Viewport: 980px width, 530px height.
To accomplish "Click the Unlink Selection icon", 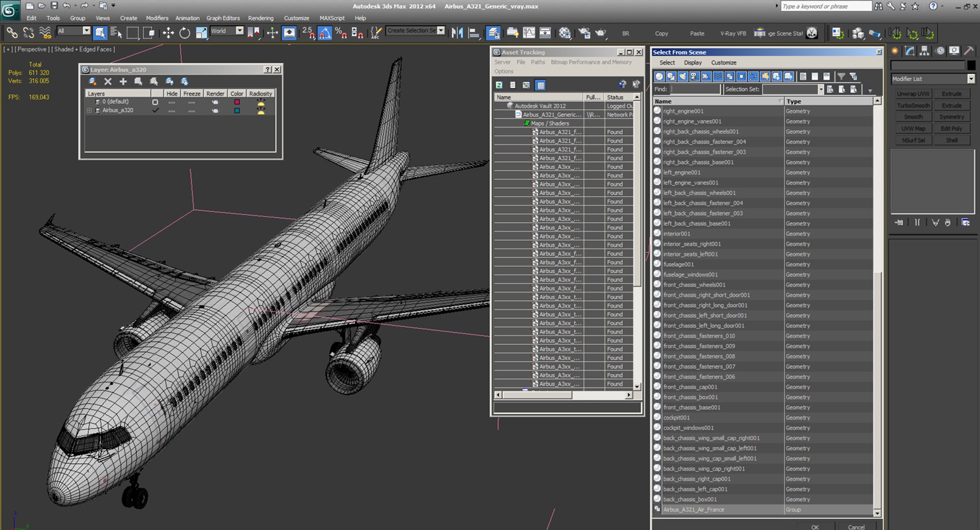I will tap(28, 33).
